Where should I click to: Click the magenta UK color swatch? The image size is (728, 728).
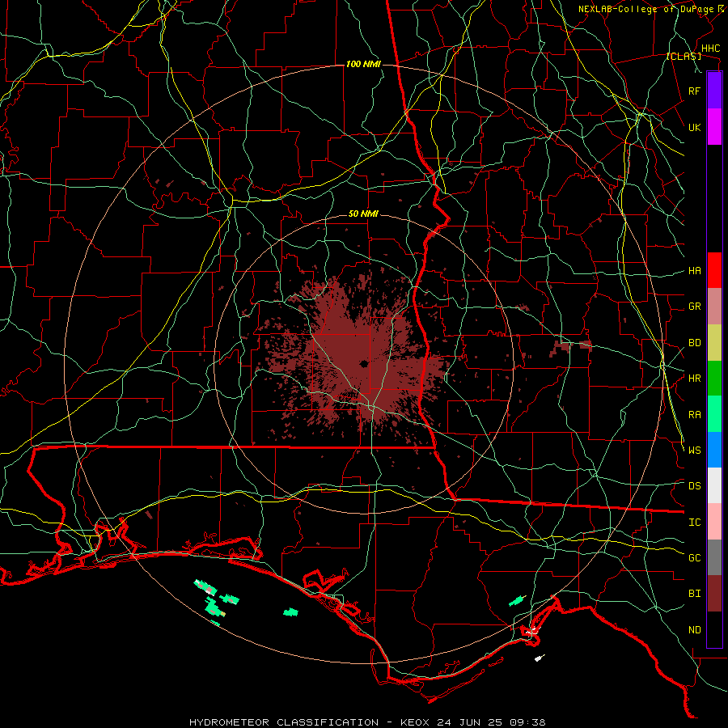point(714,127)
